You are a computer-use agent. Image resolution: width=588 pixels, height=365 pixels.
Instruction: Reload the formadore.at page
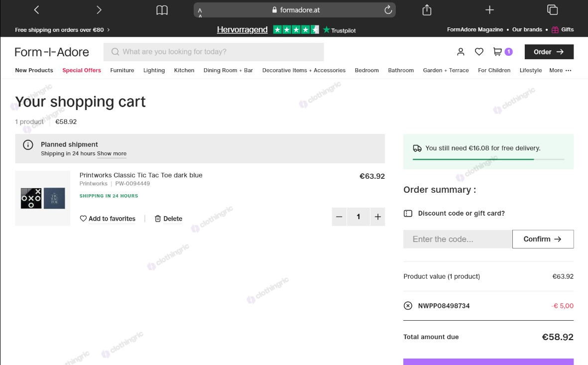[x=388, y=10]
